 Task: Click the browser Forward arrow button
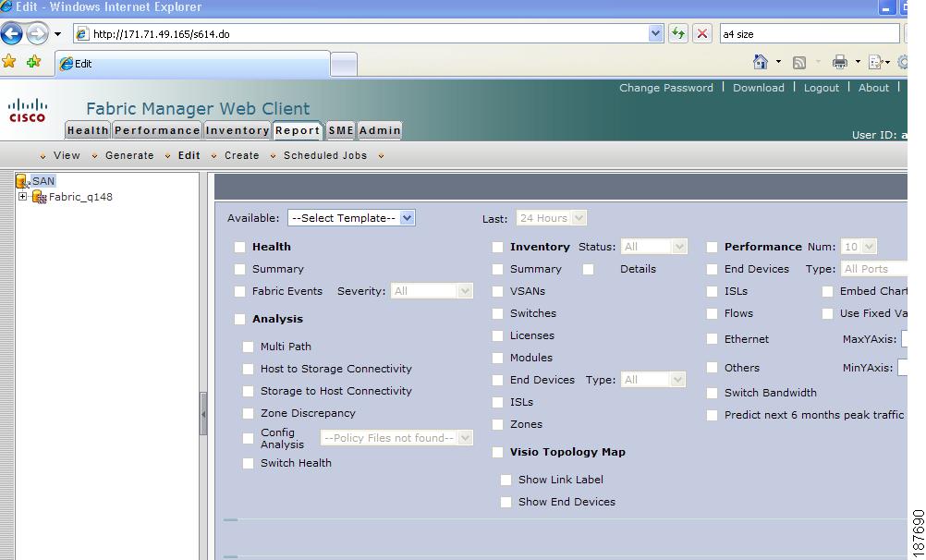pos(37,33)
